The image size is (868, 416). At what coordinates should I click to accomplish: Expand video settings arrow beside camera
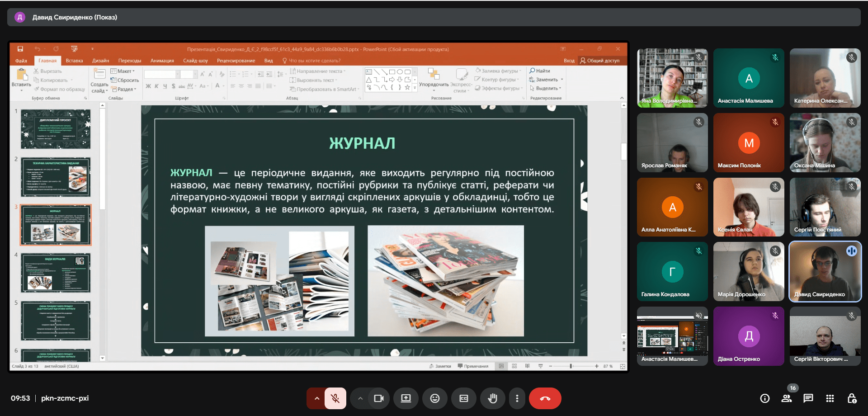point(360,398)
